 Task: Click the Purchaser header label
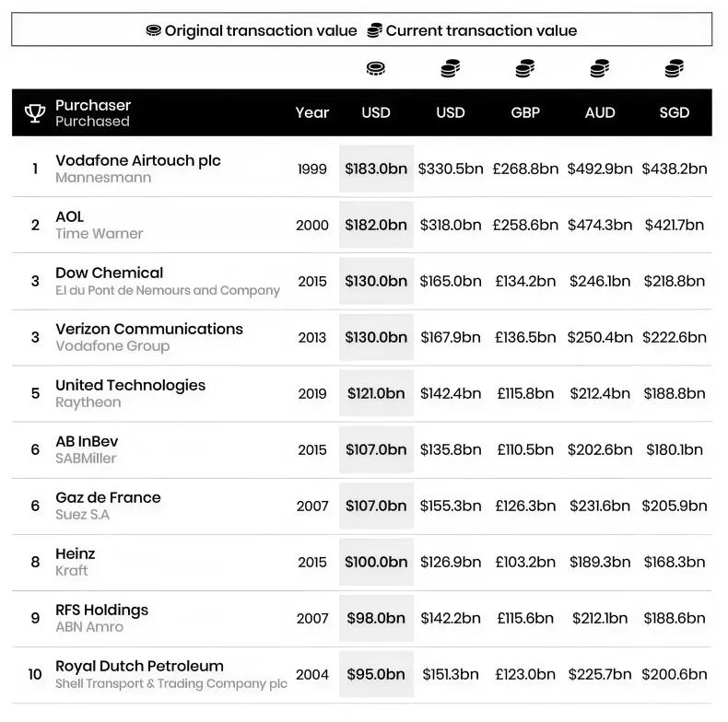(x=93, y=105)
